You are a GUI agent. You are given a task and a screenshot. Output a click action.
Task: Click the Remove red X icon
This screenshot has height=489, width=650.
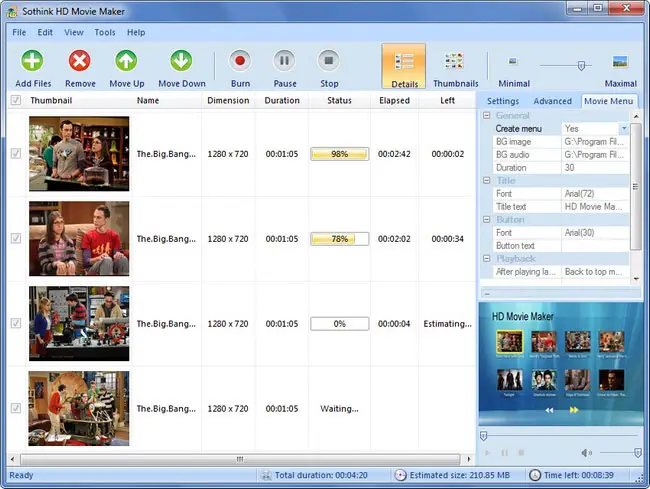pyautogui.click(x=80, y=61)
